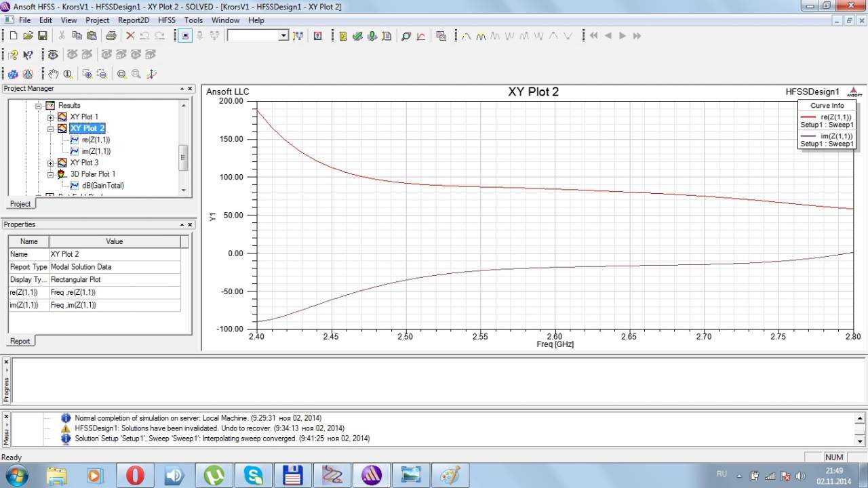The image size is (868, 488).
Task: Switch to the Project tab
Action: (x=20, y=204)
